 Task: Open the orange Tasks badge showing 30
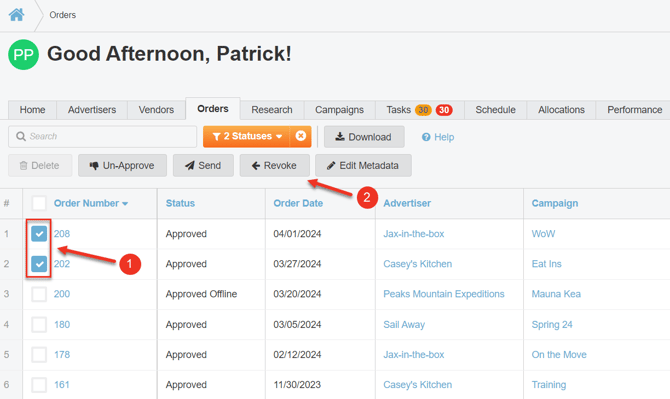(423, 110)
